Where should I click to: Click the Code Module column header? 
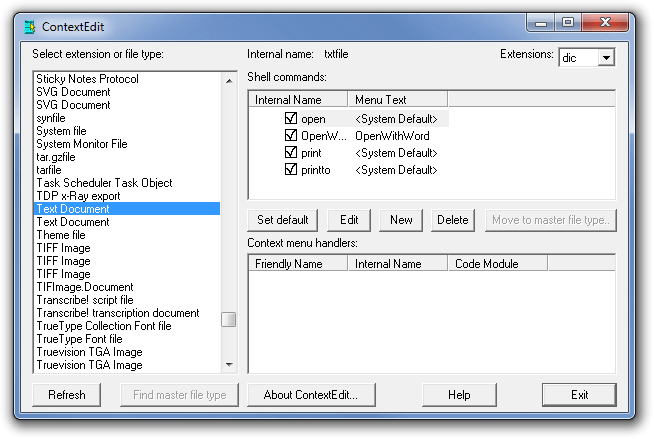(498, 264)
